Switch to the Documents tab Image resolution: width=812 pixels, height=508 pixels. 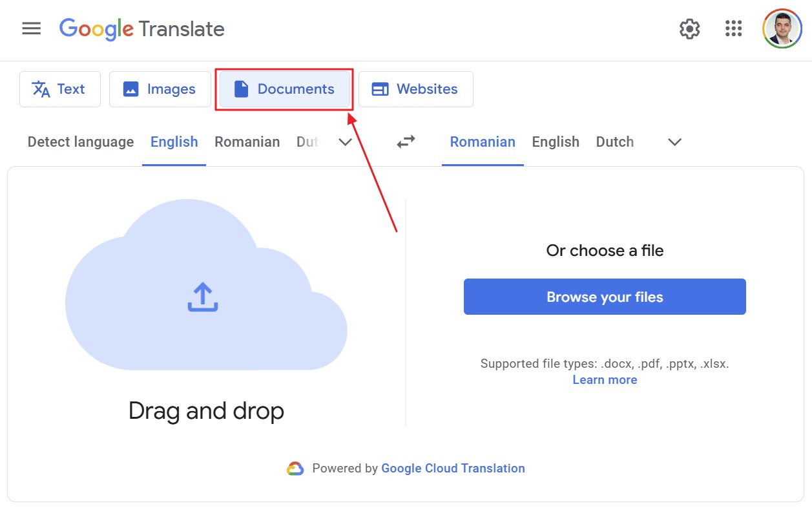tap(284, 89)
